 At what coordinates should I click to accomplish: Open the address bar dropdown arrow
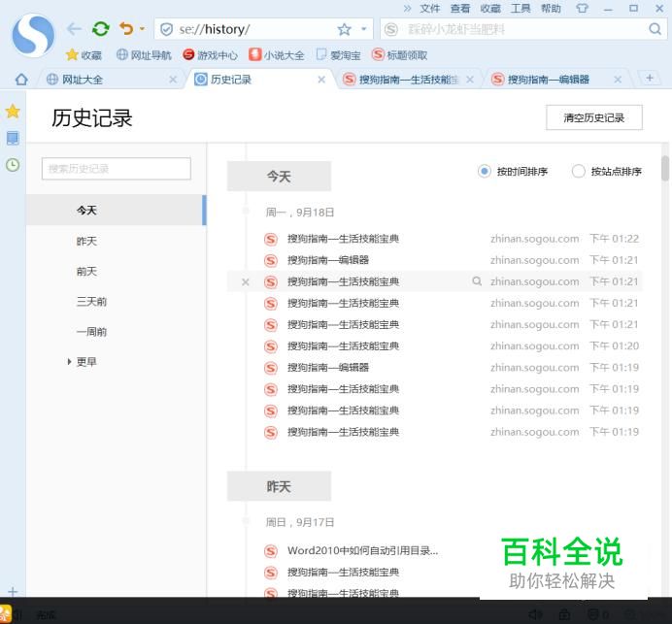(364, 29)
